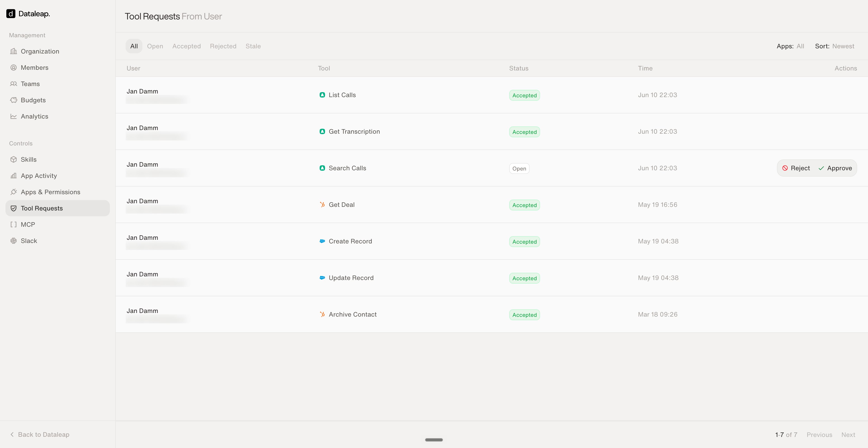The width and height of the screenshot is (868, 448).
Task: Click the Salesforce icon beside Create Record
Action: pos(322,241)
